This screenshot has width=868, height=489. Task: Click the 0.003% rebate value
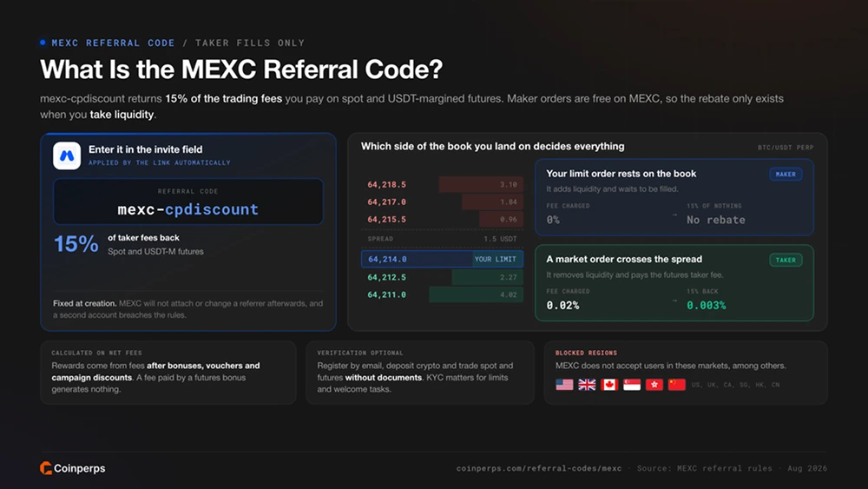pyautogui.click(x=707, y=305)
